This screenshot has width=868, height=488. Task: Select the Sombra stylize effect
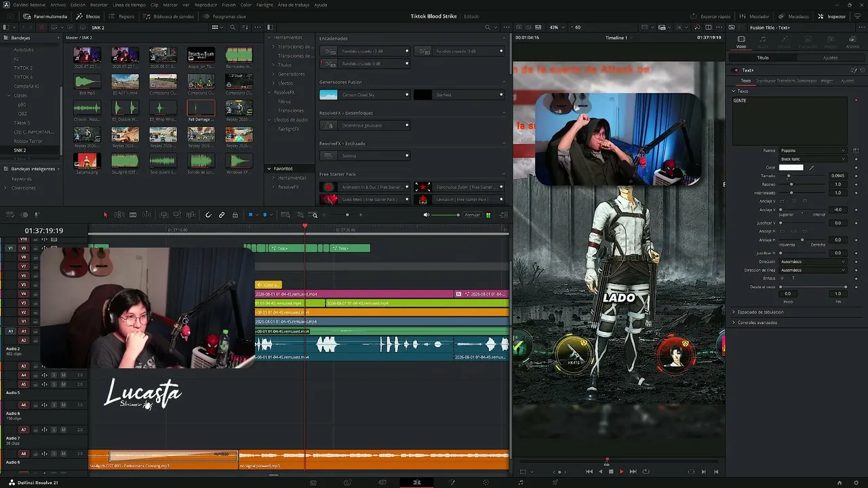(x=365, y=156)
